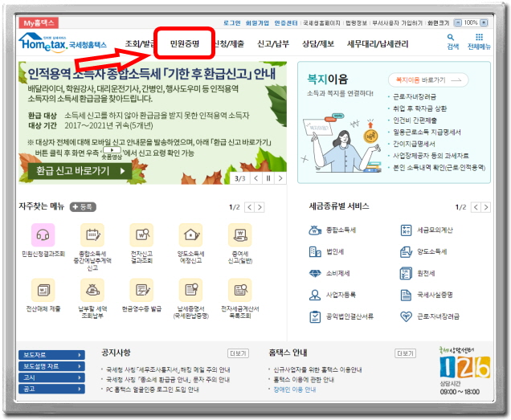
Task: Open 민원신청결과조회 headset icon
Action: click(43, 234)
